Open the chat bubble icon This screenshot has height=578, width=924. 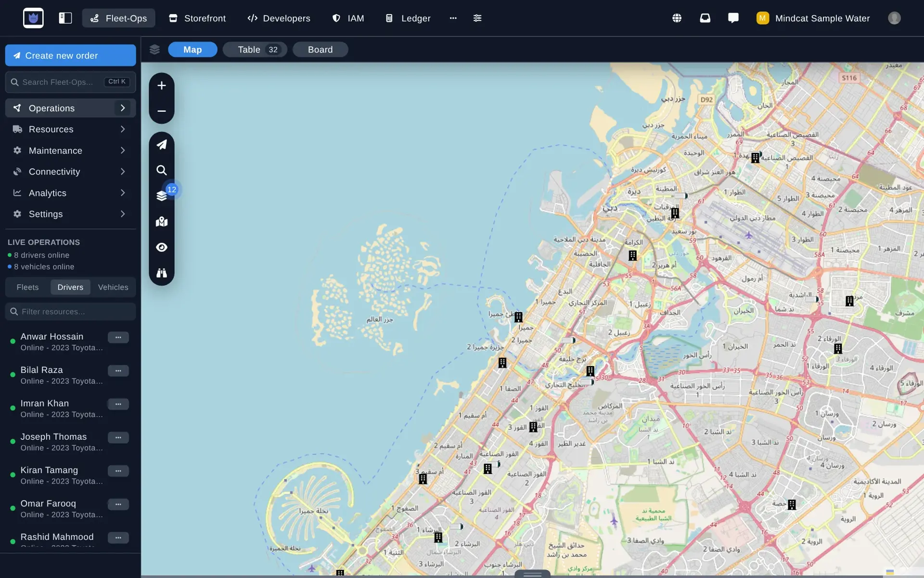[733, 18]
